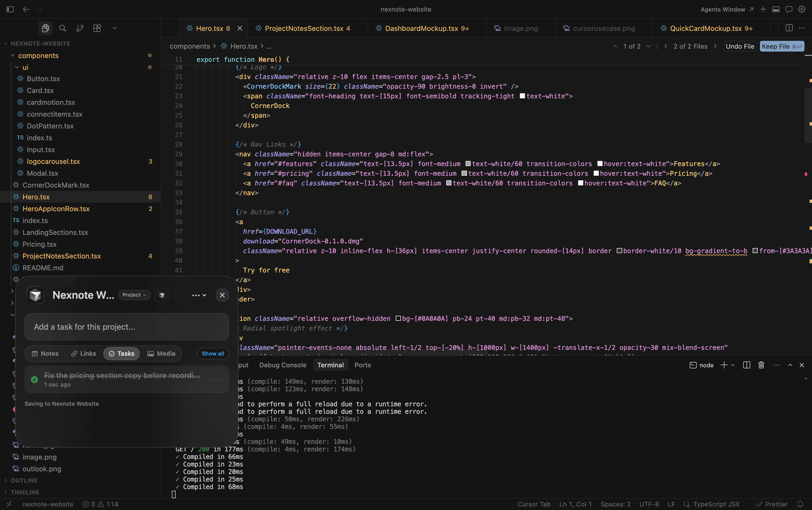
Task: Open editor more actions ellipsis
Action: 802,28
